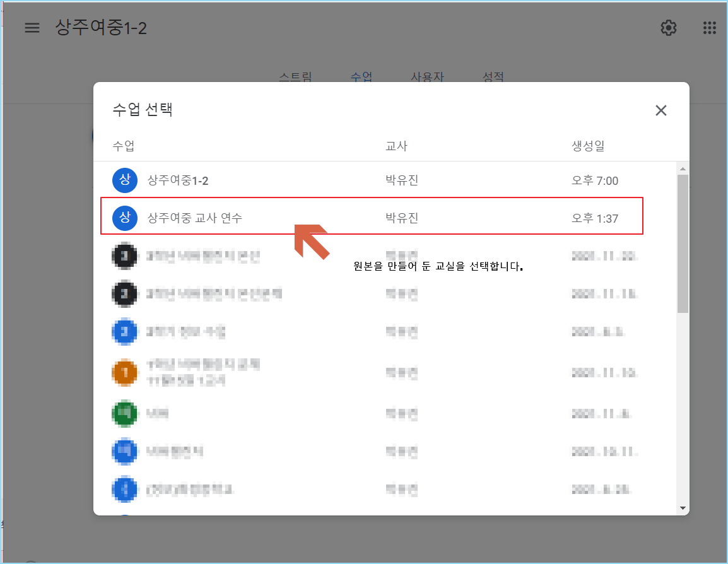
Task: Open Google apps grid icon
Action: (709, 28)
